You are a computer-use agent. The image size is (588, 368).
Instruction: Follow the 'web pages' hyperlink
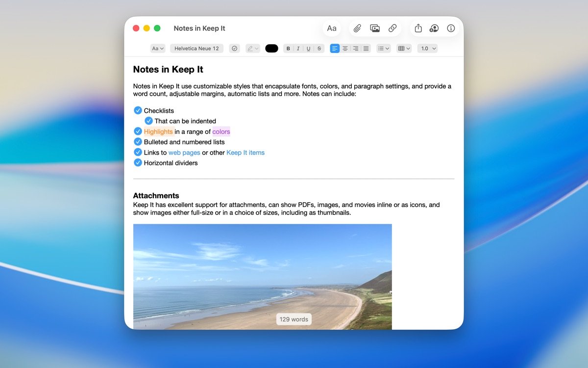pos(184,152)
